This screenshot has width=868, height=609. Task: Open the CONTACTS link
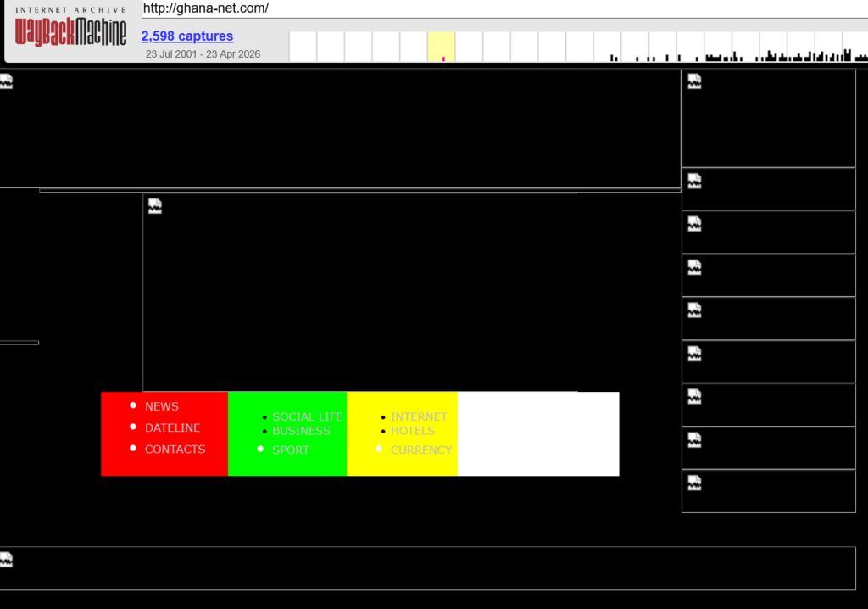(x=175, y=450)
